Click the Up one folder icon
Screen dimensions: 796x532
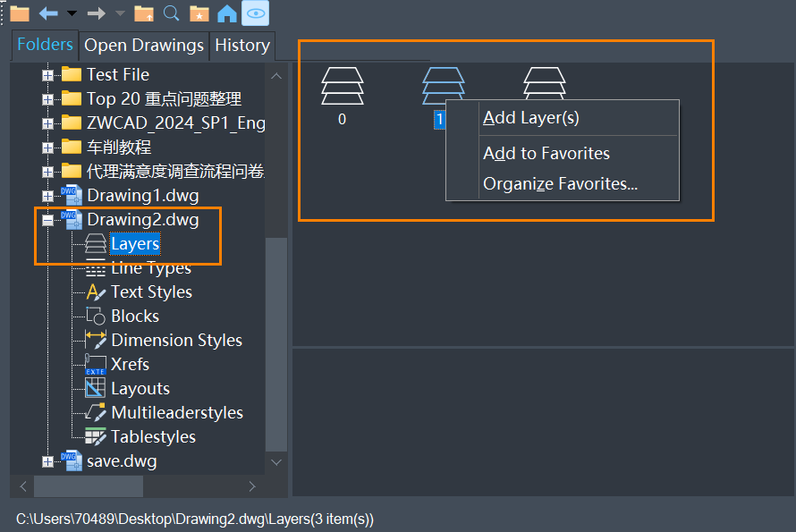(144, 13)
